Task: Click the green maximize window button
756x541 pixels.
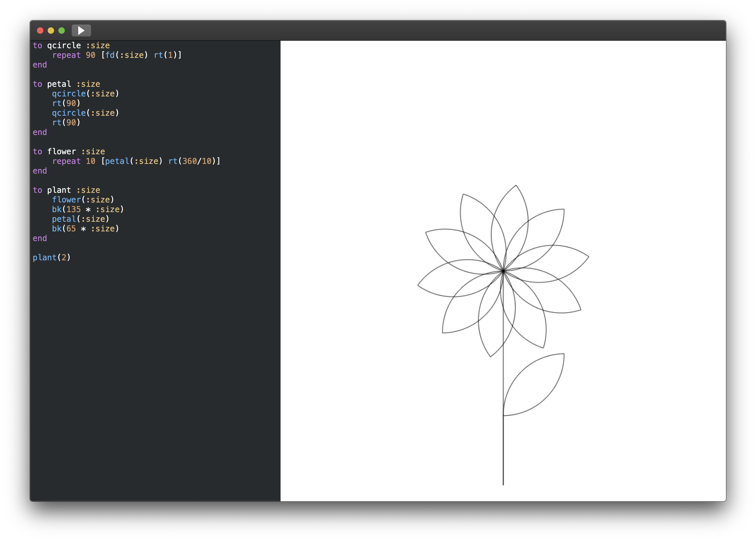Action: [x=62, y=31]
